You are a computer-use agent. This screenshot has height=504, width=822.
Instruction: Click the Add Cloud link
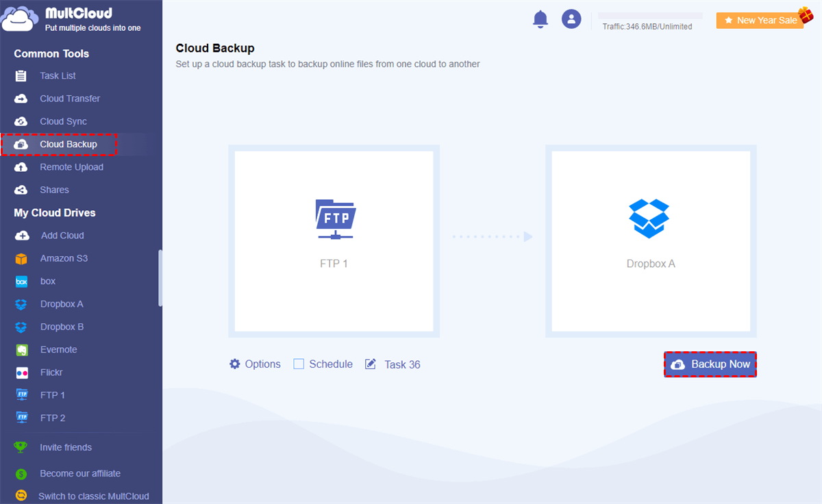pyautogui.click(x=62, y=236)
